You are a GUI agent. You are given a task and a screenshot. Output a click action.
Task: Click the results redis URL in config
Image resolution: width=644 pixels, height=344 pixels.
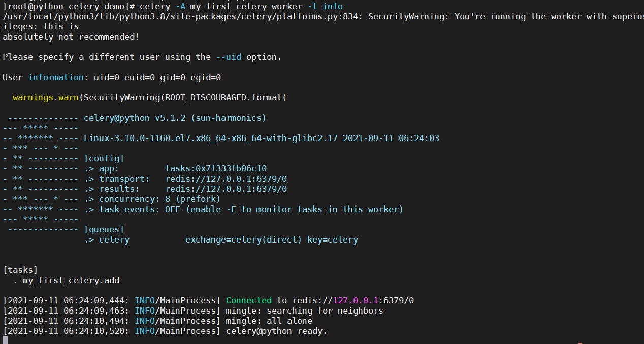226,189
